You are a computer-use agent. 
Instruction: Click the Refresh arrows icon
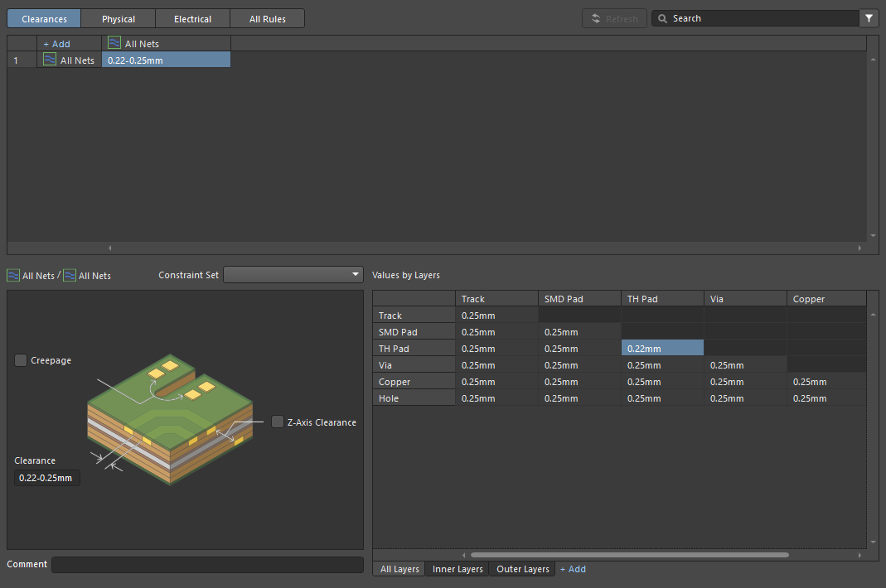point(596,18)
